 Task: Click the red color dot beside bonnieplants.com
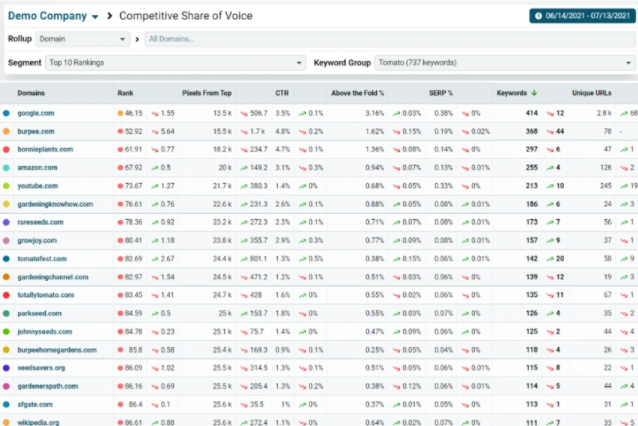[x=6, y=149]
